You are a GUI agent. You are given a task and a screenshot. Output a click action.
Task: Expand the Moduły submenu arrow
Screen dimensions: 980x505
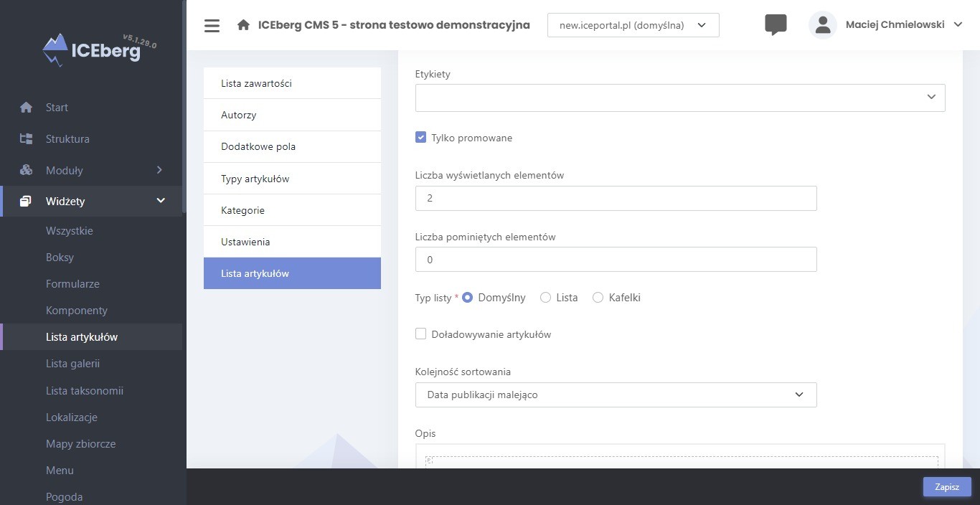(159, 170)
